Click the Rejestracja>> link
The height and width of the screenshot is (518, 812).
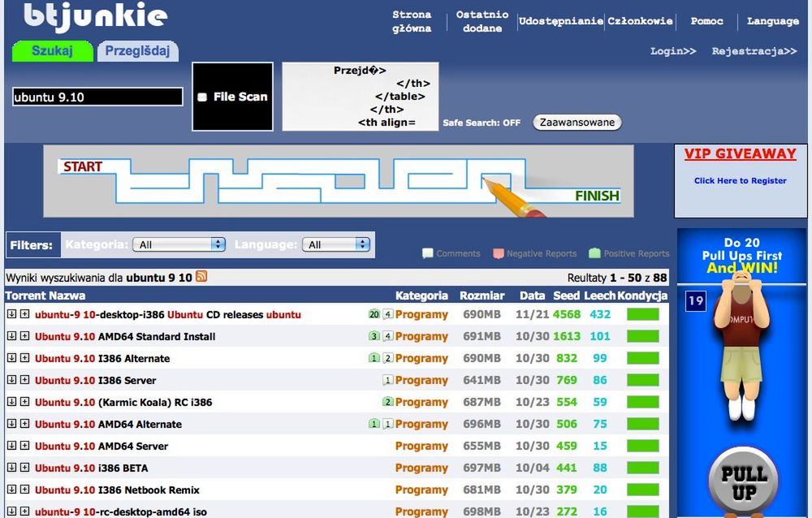pos(754,51)
